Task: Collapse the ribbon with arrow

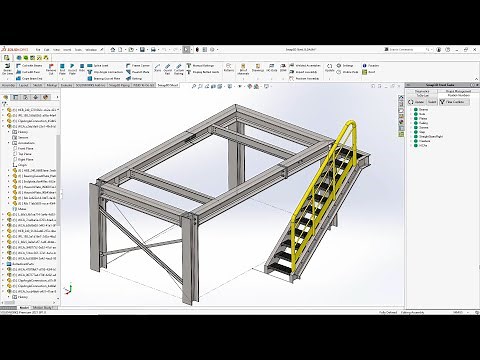Action: [x=476, y=79]
